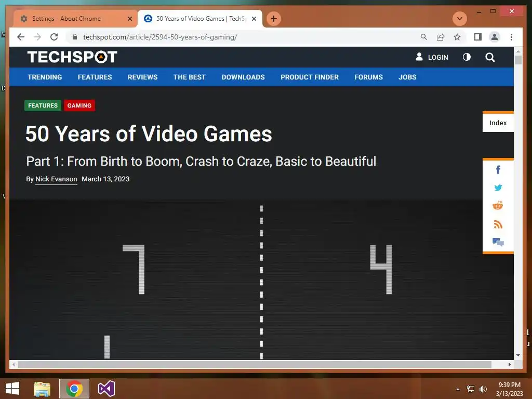Bookmark this page with the star

tap(457, 37)
